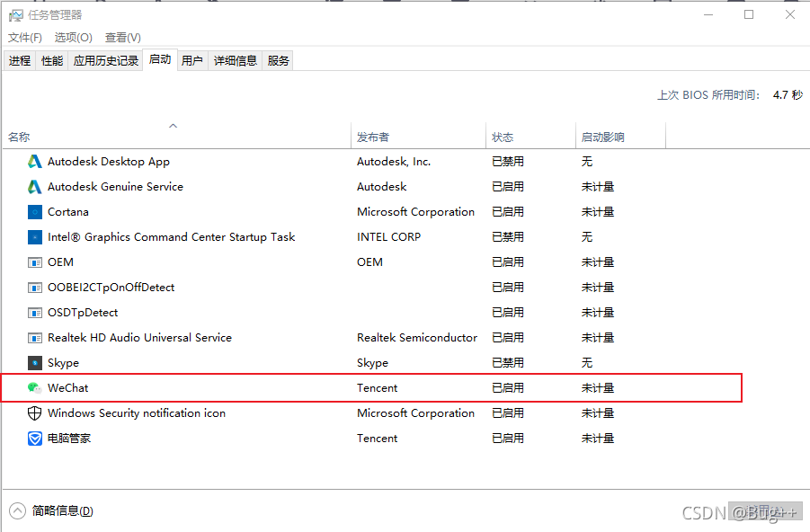Click publisher Realtek Semiconductor cell
This screenshot has height=532, width=810.
[417, 338]
